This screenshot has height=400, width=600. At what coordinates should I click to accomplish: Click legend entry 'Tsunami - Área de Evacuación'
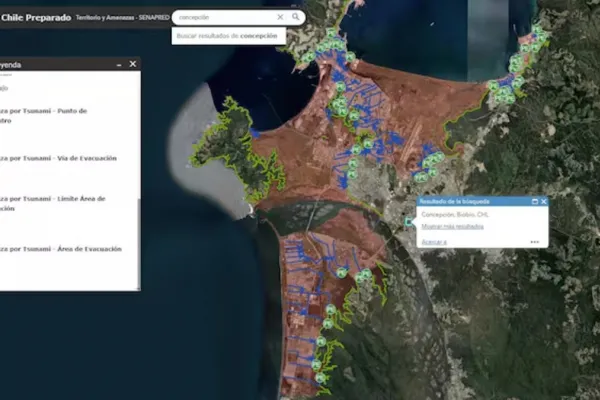pyautogui.click(x=60, y=249)
